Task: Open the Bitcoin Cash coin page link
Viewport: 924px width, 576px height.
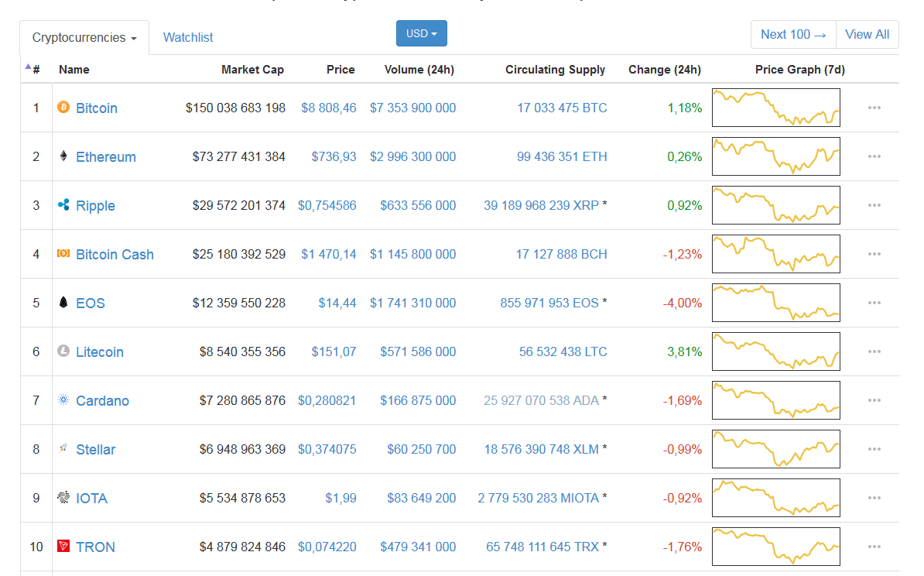Action: pyautogui.click(x=115, y=254)
